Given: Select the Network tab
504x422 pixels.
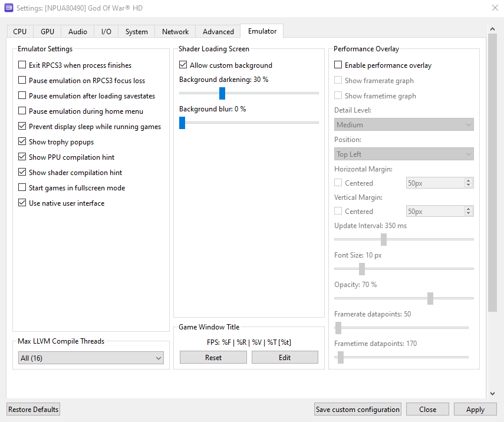Looking at the screenshot, I should click(x=175, y=32).
